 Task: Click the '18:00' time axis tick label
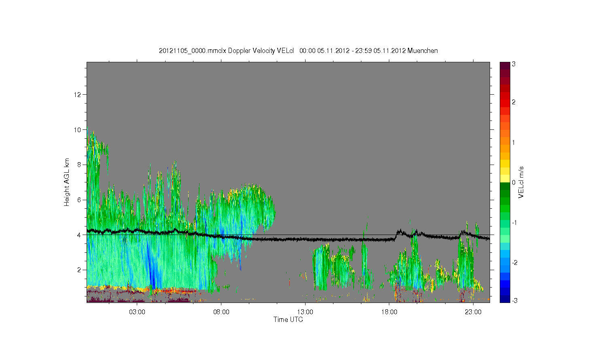(389, 312)
